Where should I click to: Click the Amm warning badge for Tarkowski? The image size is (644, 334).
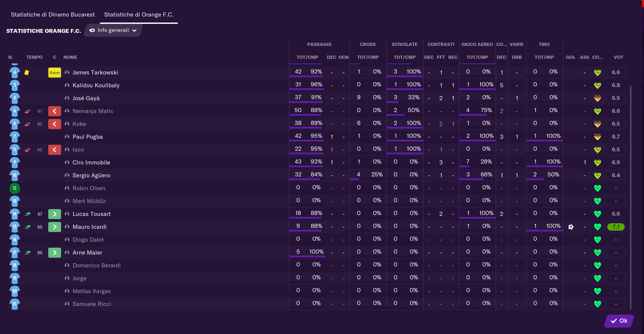tap(54, 73)
